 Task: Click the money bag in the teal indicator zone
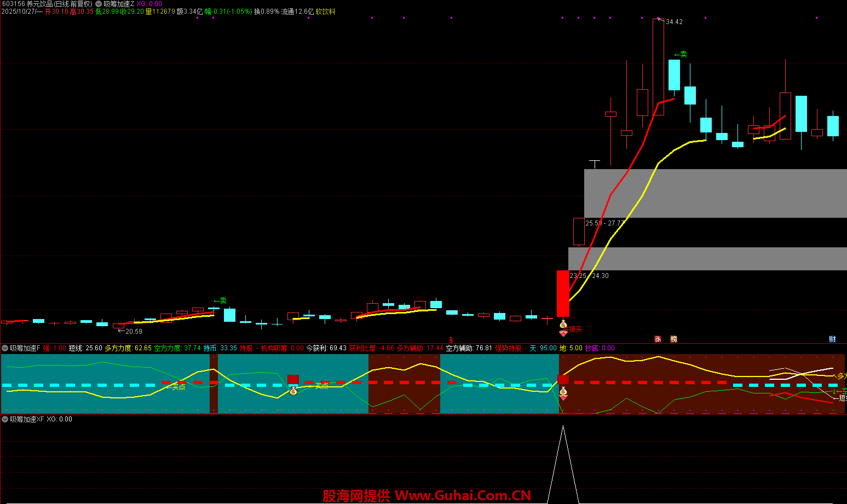[x=293, y=391]
